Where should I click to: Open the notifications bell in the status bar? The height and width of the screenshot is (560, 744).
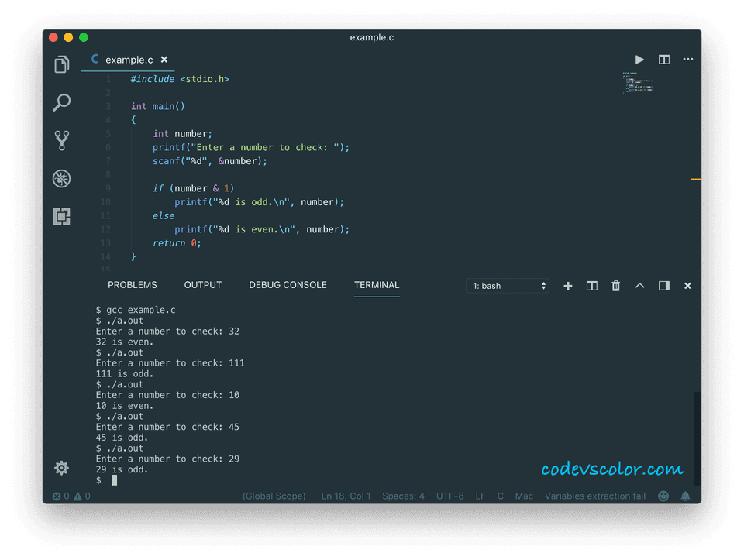pos(685,496)
